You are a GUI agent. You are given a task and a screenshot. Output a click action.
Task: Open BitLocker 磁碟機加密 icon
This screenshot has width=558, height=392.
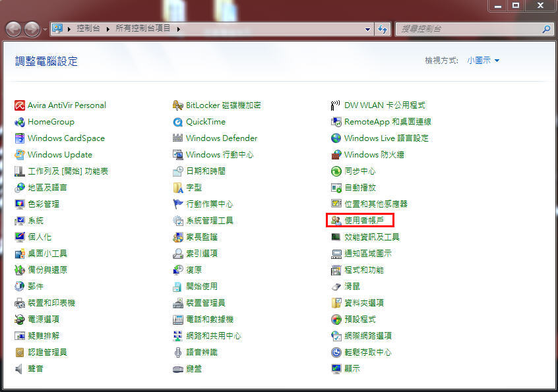[177, 105]
